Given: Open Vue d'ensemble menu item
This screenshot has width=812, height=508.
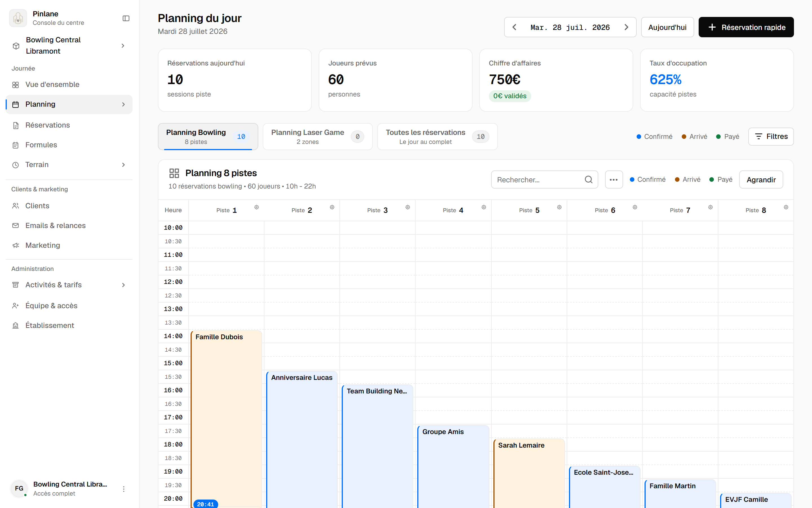Looking at the screenshot, I should tap(69, 85).
